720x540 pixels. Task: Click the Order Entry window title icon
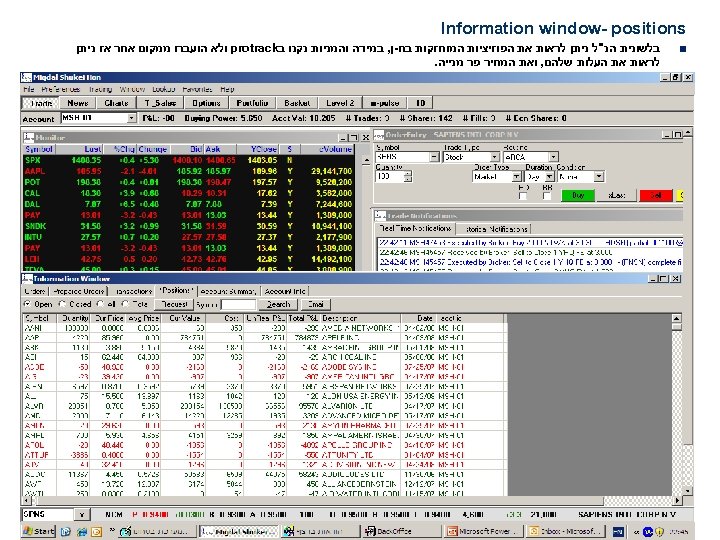(379, 135)
